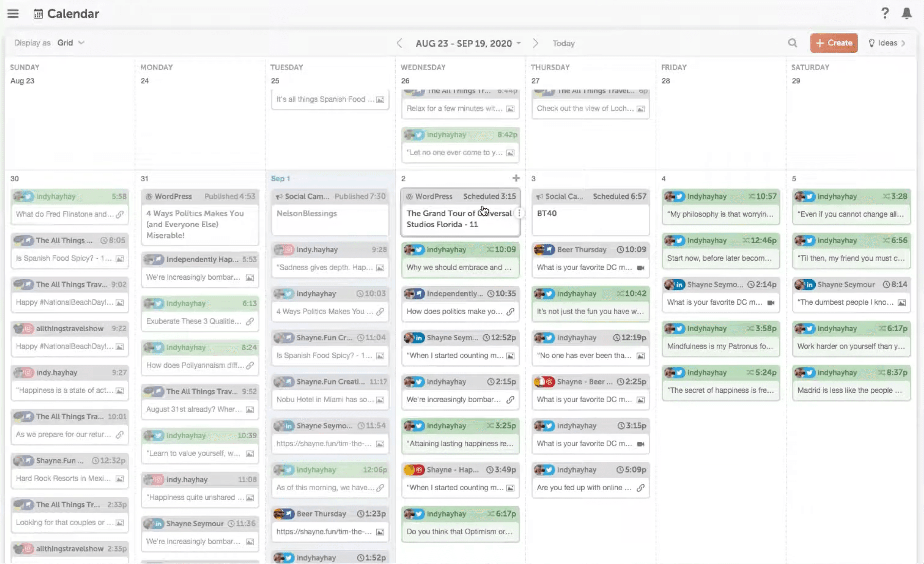
Task: Click overflow menu on Grand Tour post
Action: coord(519,213)
